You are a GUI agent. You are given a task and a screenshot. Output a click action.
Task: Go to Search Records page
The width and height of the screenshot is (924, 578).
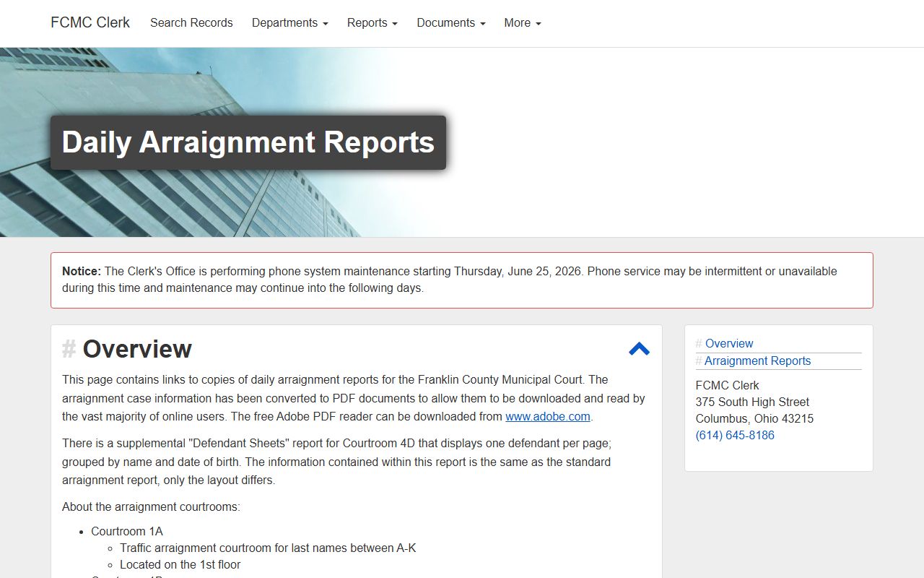(x=191, y=22)
